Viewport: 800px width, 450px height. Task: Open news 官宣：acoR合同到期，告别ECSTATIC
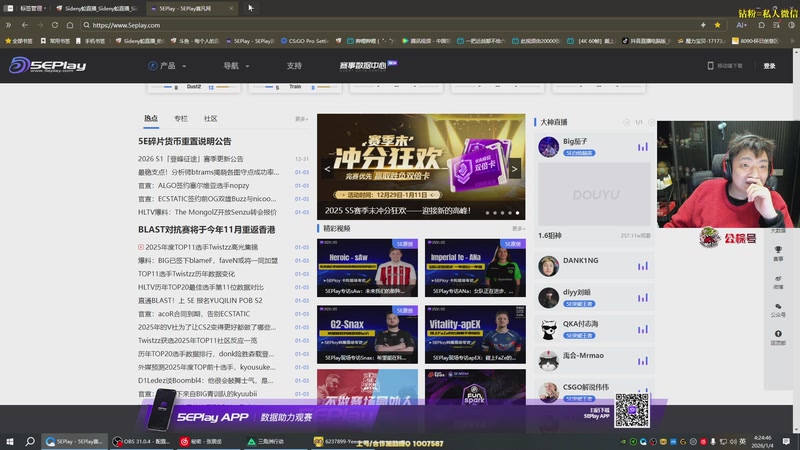[x=194, y=313]
